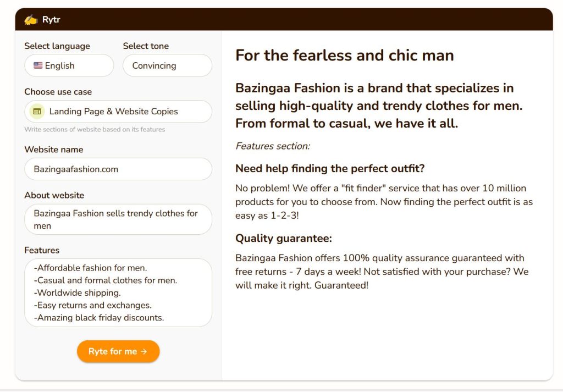
Task: Click the Quality guarantee heading
Action: coord(284,239)
